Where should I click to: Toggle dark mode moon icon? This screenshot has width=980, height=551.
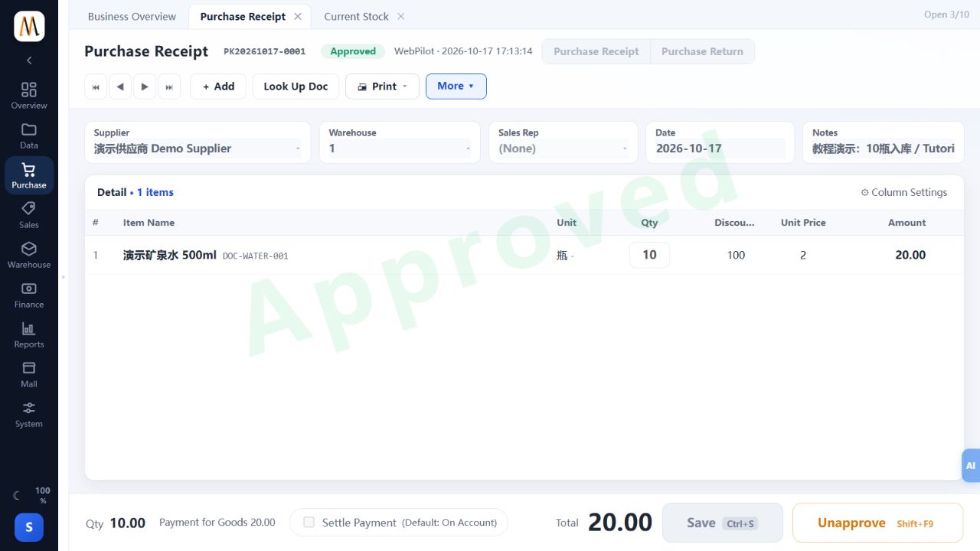point(17,495)
